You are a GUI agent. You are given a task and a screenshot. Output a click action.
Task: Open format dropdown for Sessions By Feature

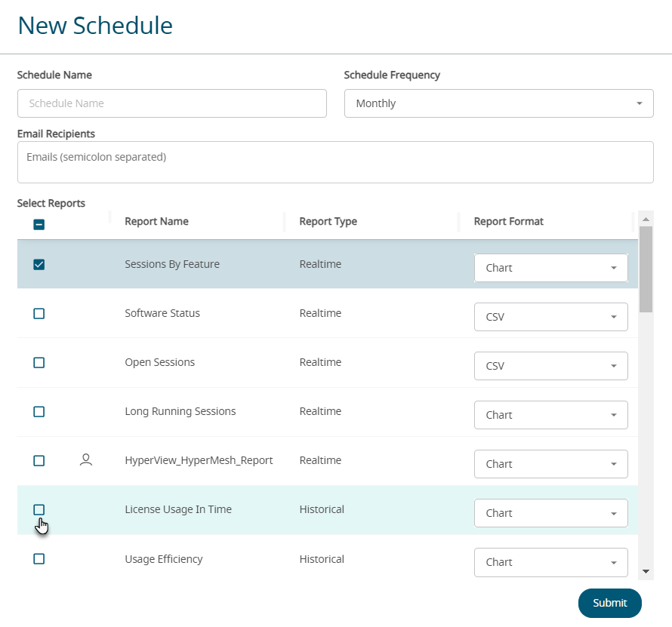pos(550,268)
